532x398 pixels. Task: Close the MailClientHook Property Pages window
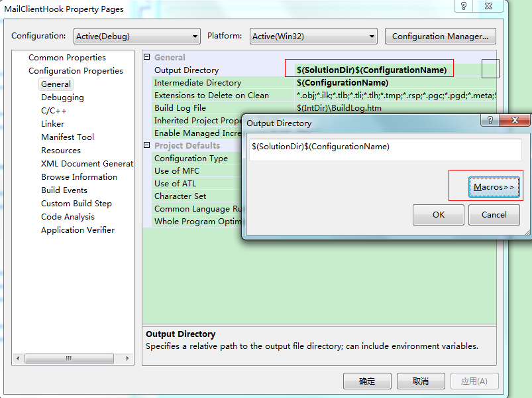coord(488,6)
